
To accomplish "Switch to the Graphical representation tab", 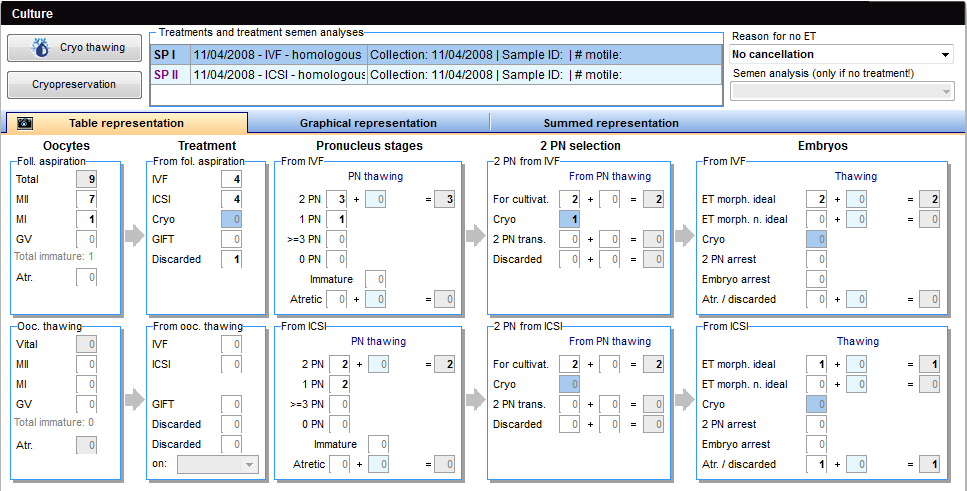I will point(368,123).
